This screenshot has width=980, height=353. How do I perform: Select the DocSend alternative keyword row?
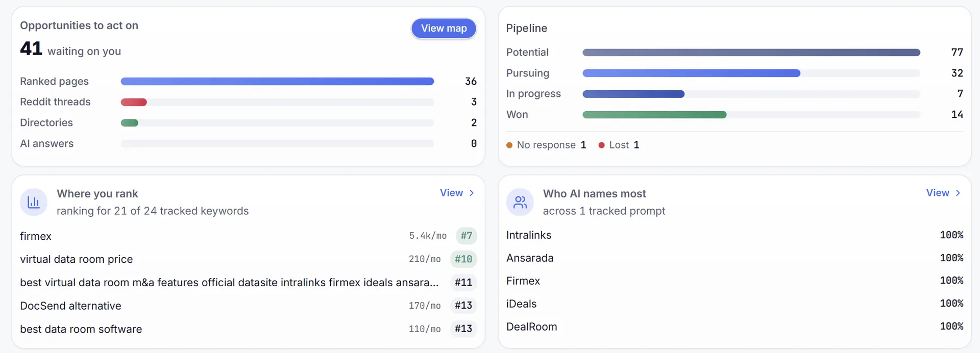[x=248, y=306]
